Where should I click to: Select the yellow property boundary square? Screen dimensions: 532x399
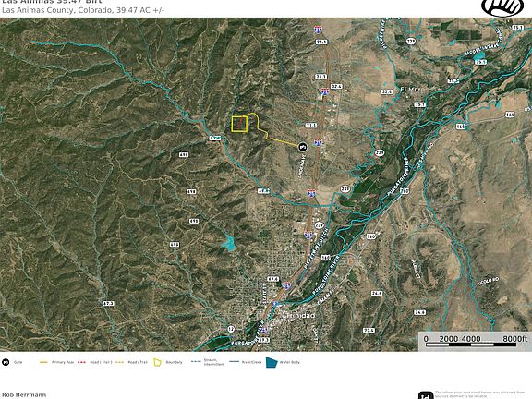pos(239,124)
